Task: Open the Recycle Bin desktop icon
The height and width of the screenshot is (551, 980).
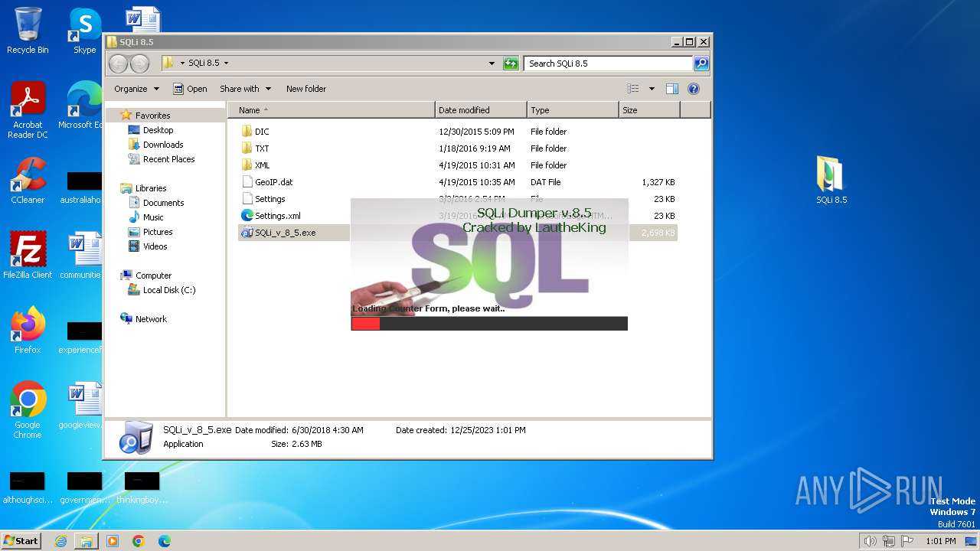Action: point(28,31)
